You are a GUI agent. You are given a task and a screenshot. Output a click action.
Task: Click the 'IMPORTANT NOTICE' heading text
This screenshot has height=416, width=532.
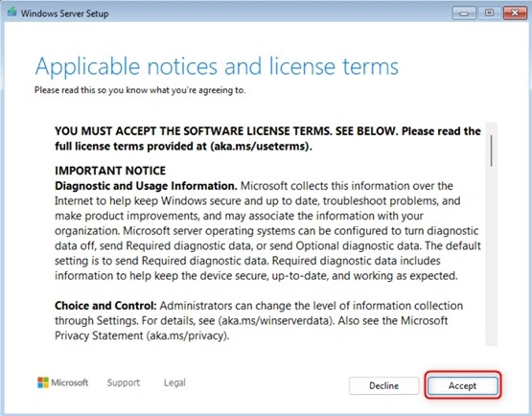coord(110,171)
